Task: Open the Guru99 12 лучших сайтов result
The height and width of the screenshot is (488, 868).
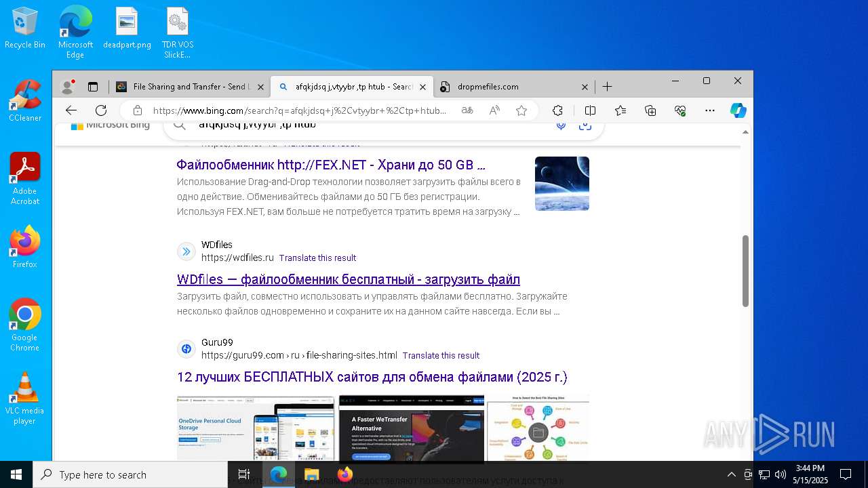Action: 372,377
